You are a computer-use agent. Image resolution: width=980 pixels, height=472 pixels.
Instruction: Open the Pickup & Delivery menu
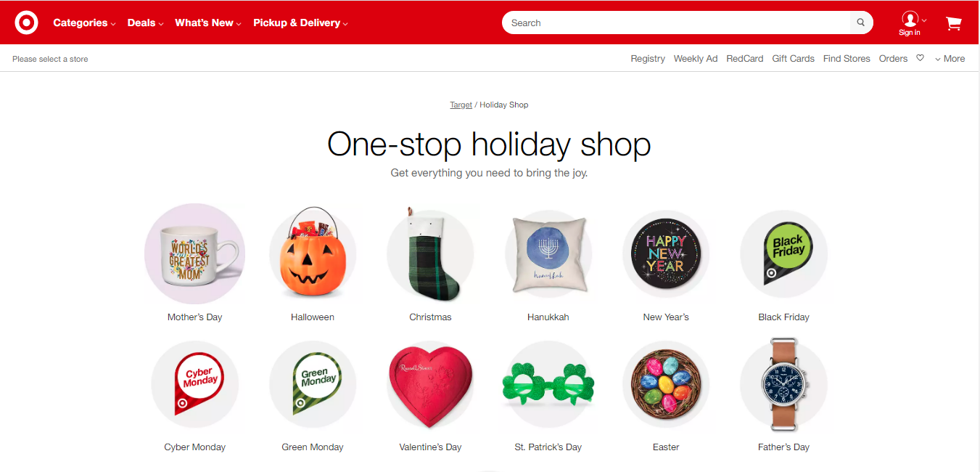click(300, 23)
